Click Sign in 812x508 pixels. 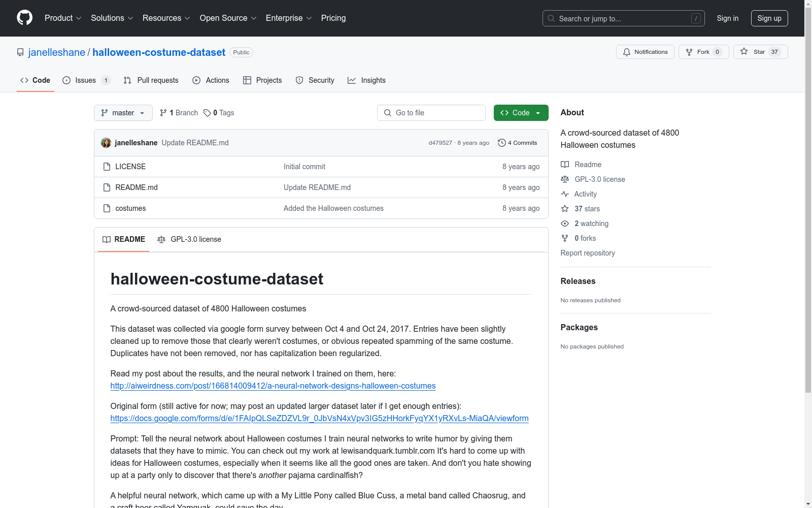click(x=728, y=18)
